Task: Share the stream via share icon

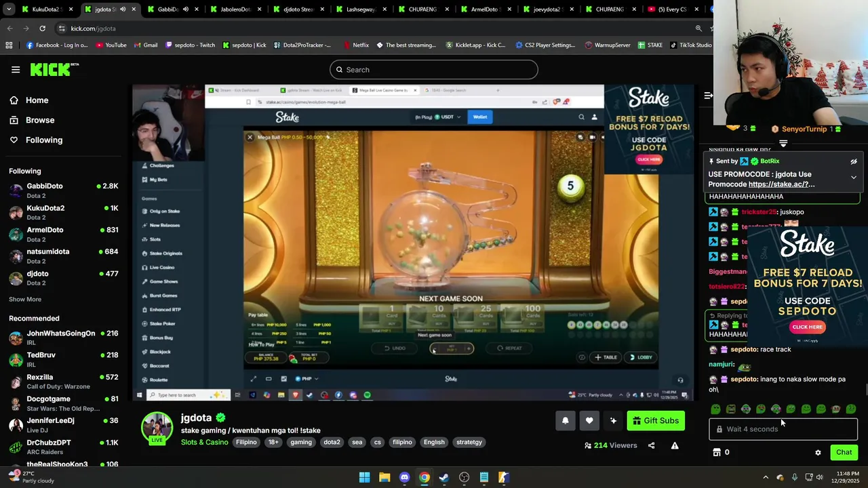Action: click(x=651, y=445)
